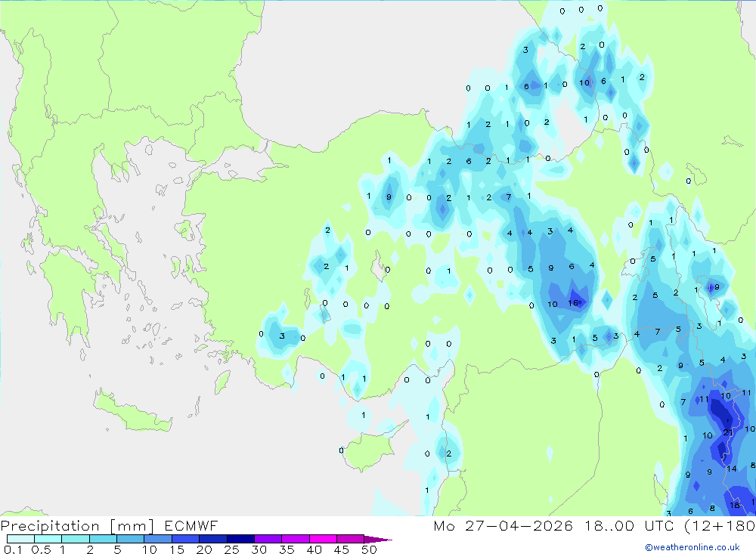Click the '21' precipitation value on the map
Screen dimensions: 756x554
(728, 432)
